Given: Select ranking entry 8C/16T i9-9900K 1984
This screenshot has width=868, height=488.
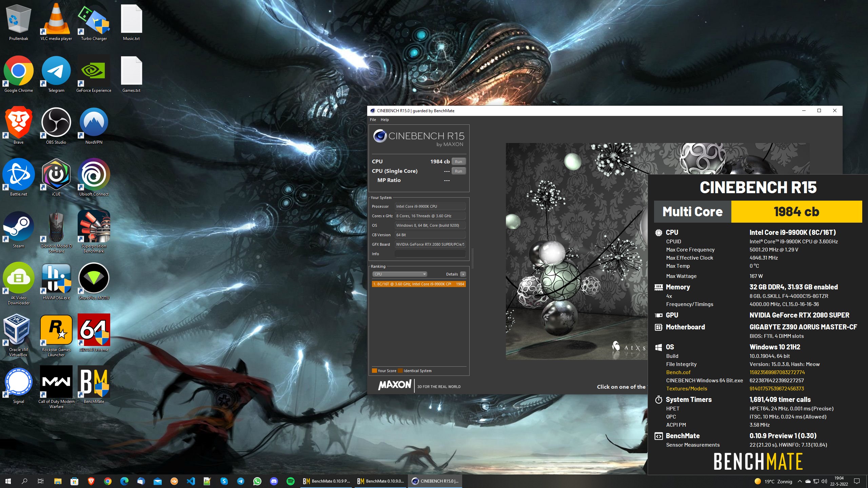Looking at the screenshot, I should [x=419, y=284].
